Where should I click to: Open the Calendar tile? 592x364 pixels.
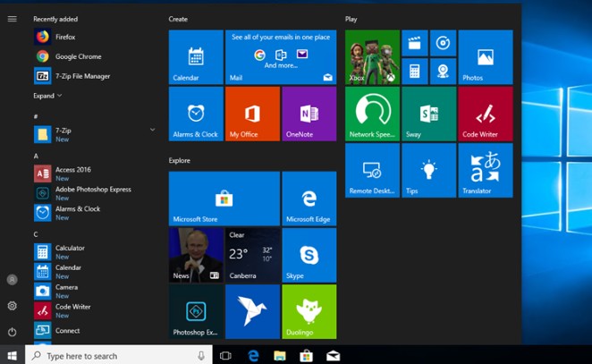pos(196,57)
